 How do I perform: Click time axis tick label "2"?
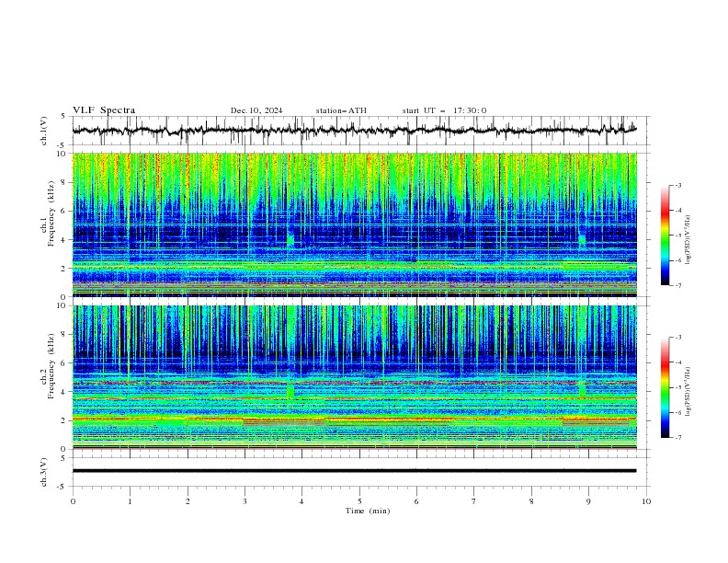(188, 501)
